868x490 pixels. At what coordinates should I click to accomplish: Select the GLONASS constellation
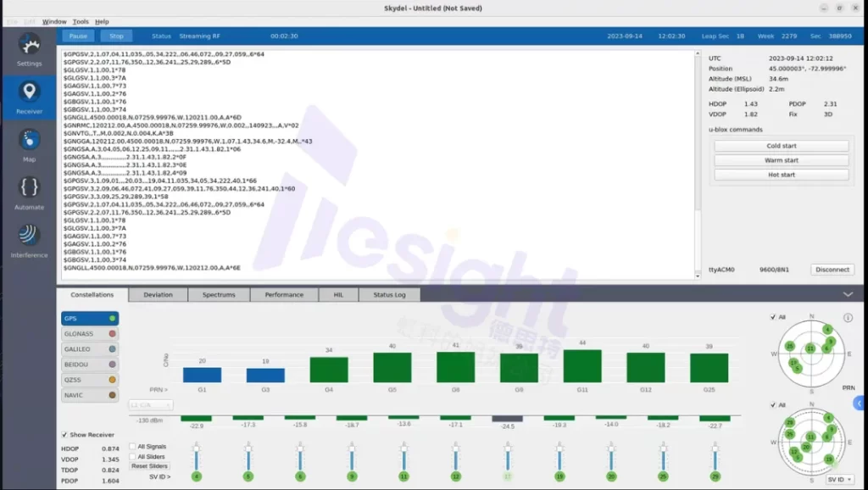click(90, 334)
